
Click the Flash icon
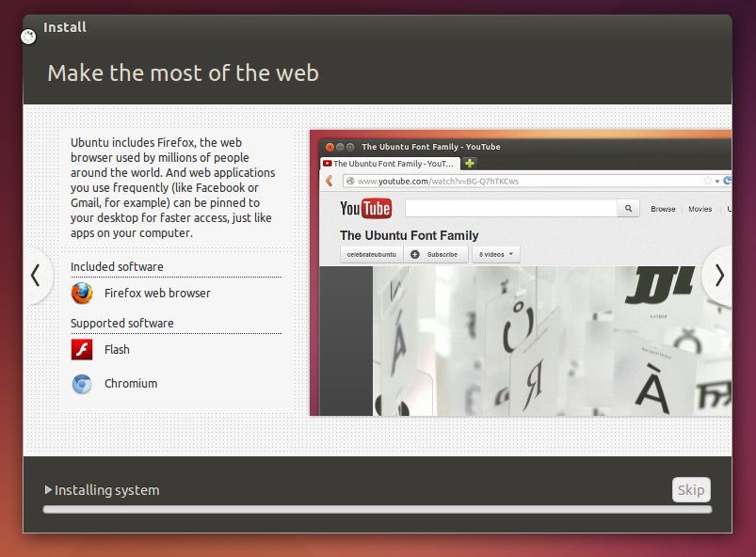pyautogui.click(x=82, y=349)
